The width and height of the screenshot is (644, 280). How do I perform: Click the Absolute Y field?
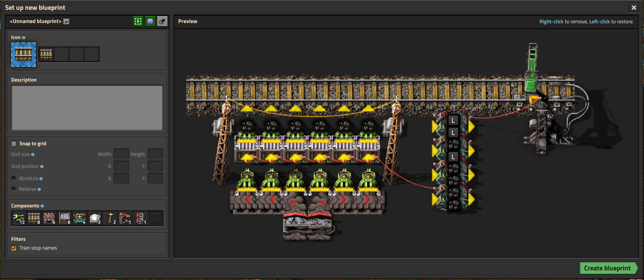point(155,178)
